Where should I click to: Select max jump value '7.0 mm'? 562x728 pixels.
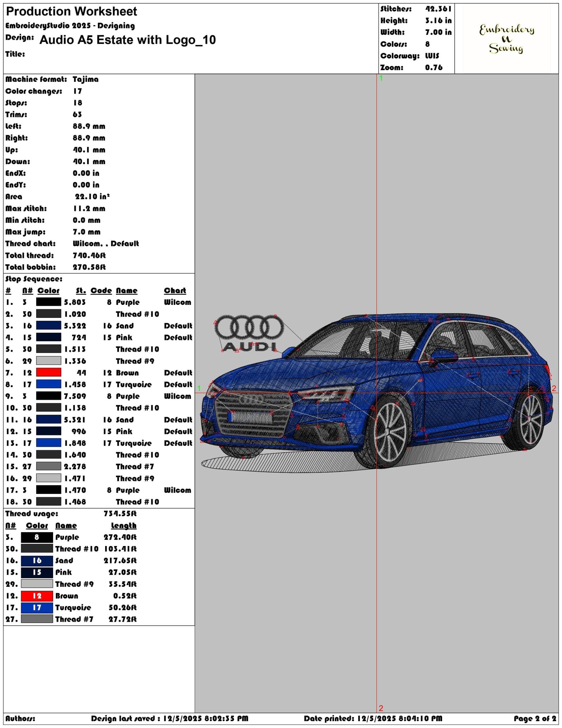(x=87, y=232)
